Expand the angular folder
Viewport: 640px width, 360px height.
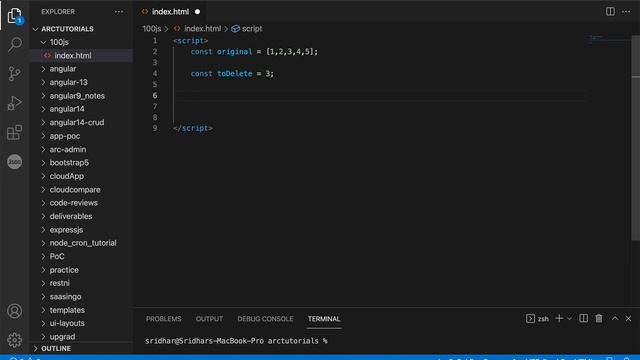[43, 69]
